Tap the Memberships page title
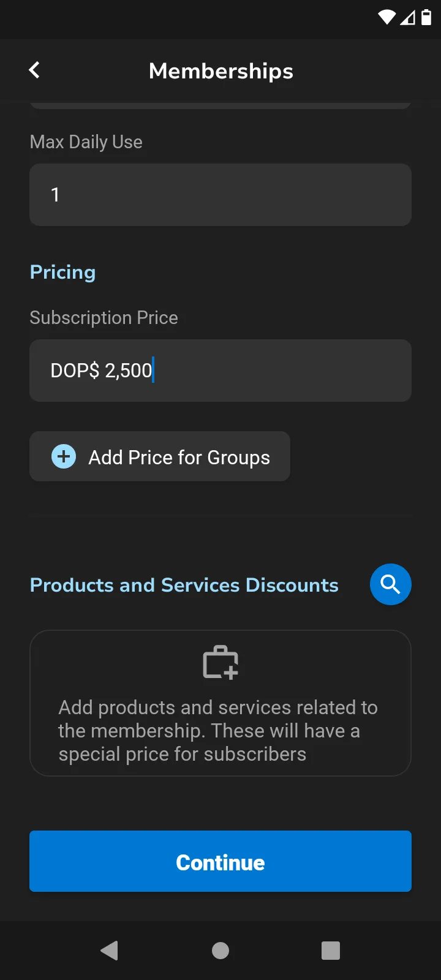Viewport: 441px width, 980px height. pyautogui.click(x=221, y=71)
